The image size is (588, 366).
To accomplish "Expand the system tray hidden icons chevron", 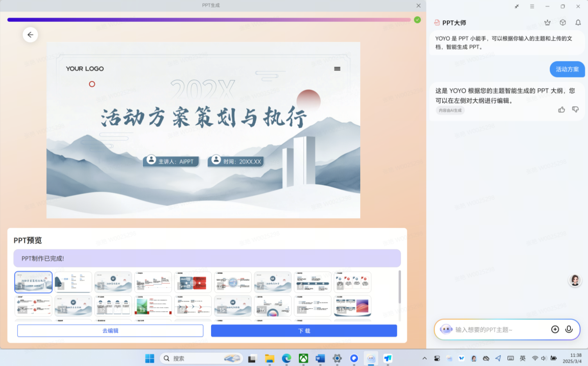I will [x=424, y=358].
